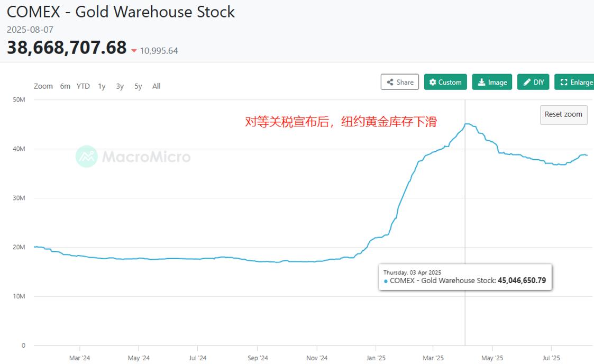The width and height of the screenshot is (594, 364).
Task: Click the Jul '25 x-axis label
Action: pyautogui.click(x=551, y=358)
